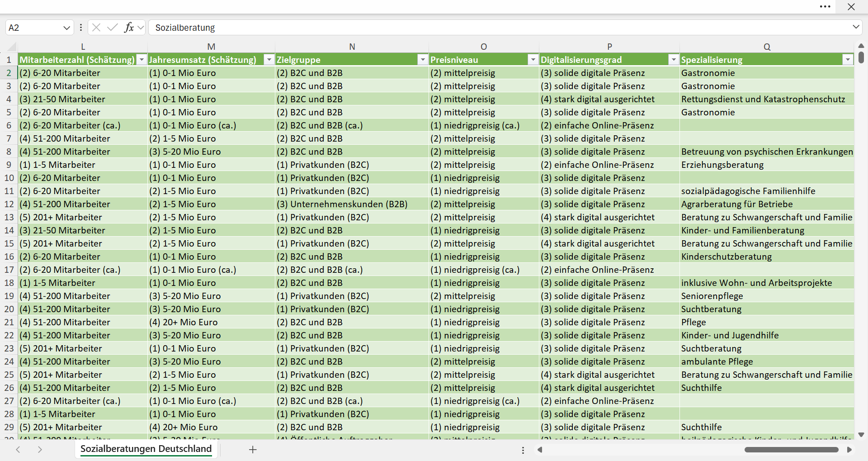This screenshot has height=461, width=868.
Task: Open the Name Box dropdown arrow
Action: pyautogui.click(x=66, y=28)
